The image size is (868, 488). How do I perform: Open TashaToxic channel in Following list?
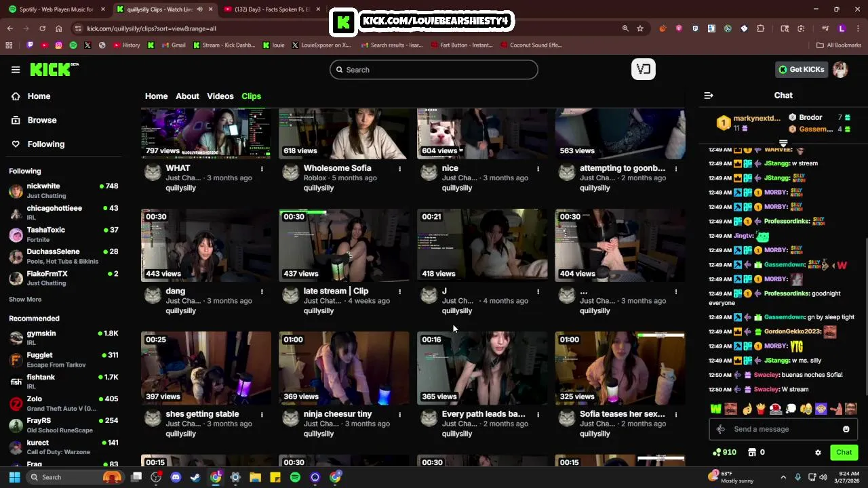tap(64, 235)
